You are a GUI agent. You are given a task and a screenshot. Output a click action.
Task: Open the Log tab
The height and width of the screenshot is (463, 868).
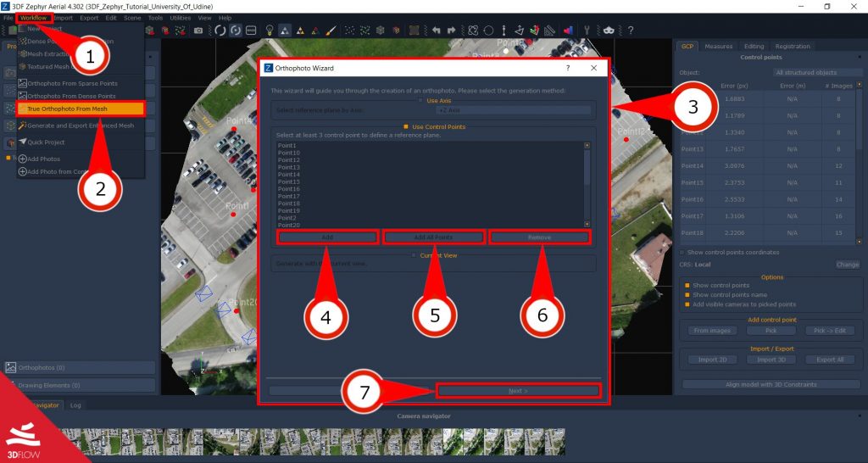[x=75, y=405]
